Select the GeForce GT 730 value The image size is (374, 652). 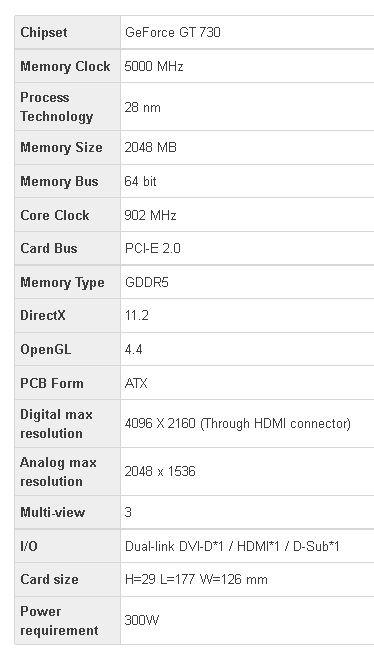pos(173,32)
